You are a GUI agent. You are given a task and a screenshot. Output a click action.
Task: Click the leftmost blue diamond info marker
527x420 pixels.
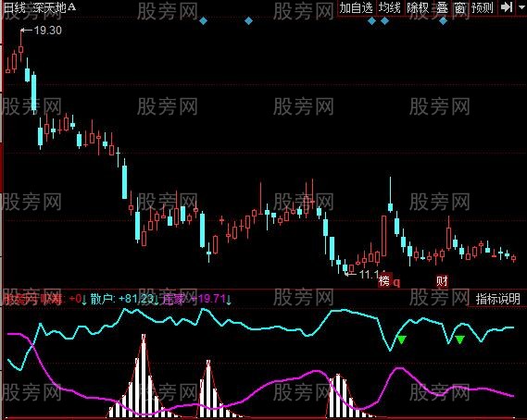tap(203, 21)
